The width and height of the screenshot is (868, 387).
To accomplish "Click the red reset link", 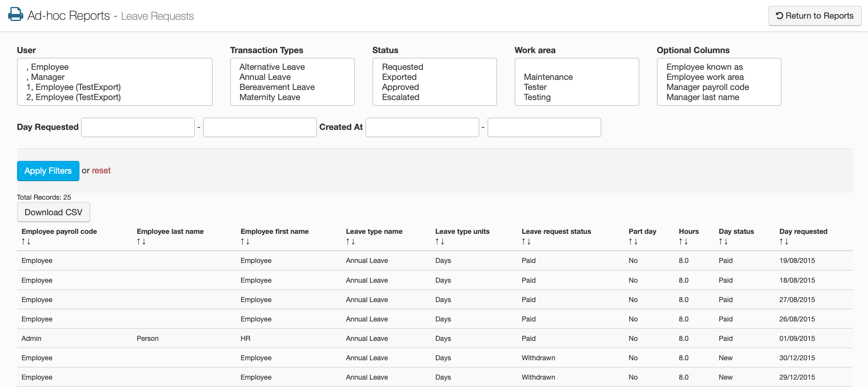I will coord(101,171).
